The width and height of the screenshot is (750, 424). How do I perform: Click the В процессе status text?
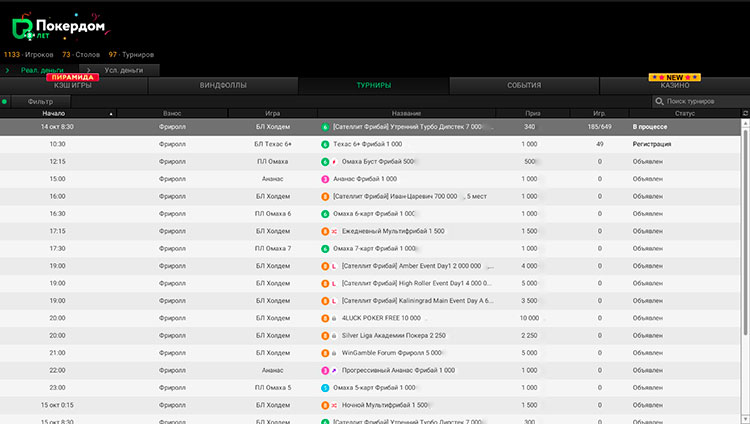tap(650, 127)
